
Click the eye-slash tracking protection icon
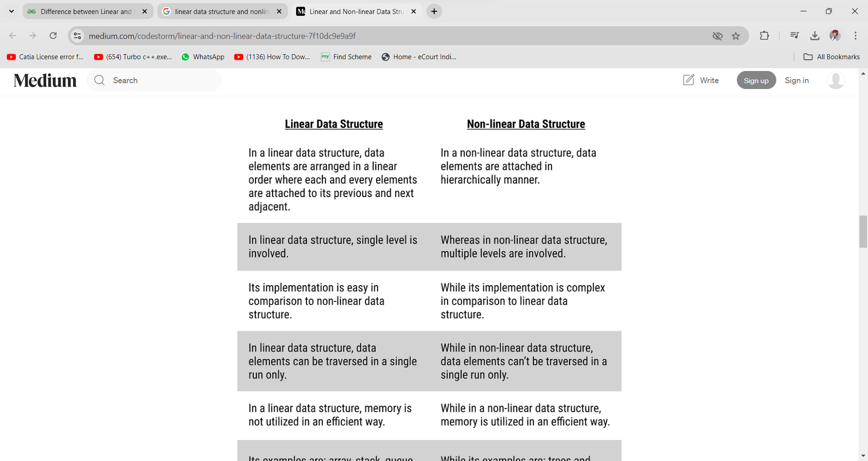pyautogui.click(x=717, y=36)
